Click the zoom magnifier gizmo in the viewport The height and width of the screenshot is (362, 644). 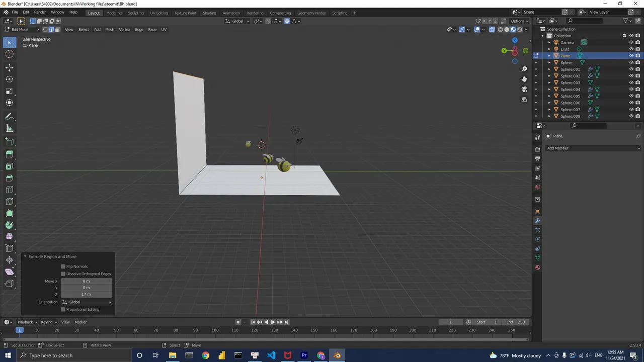[524, 69]
